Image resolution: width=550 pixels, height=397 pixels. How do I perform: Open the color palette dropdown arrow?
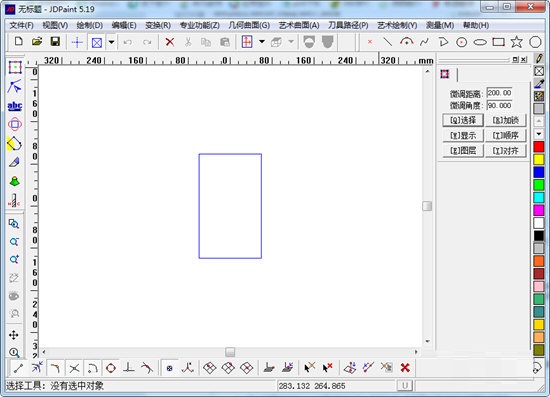[539, 134]
